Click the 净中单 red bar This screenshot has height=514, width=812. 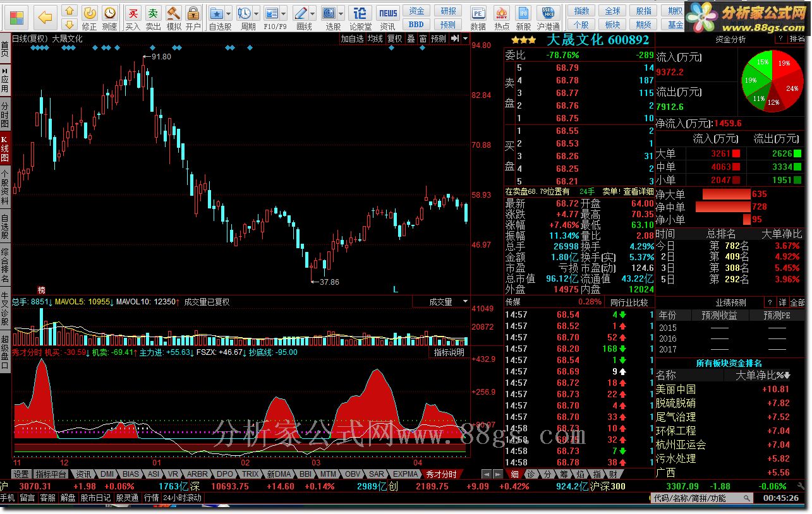722,206
